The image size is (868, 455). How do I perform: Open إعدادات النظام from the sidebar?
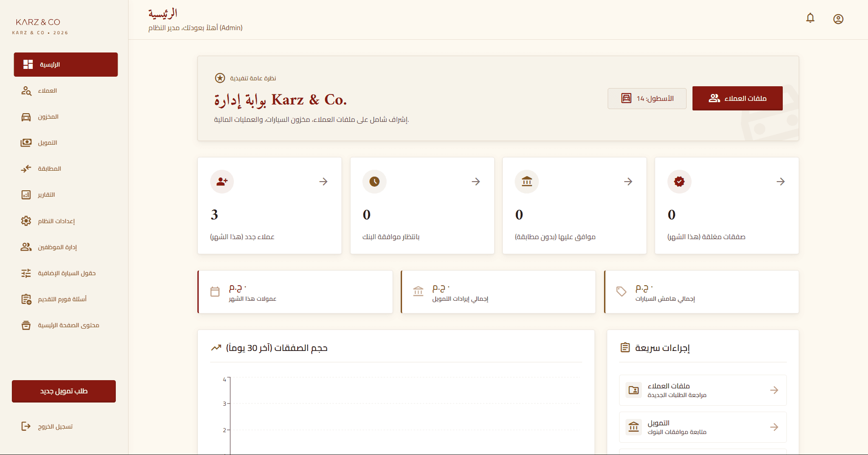click(66, 221)
